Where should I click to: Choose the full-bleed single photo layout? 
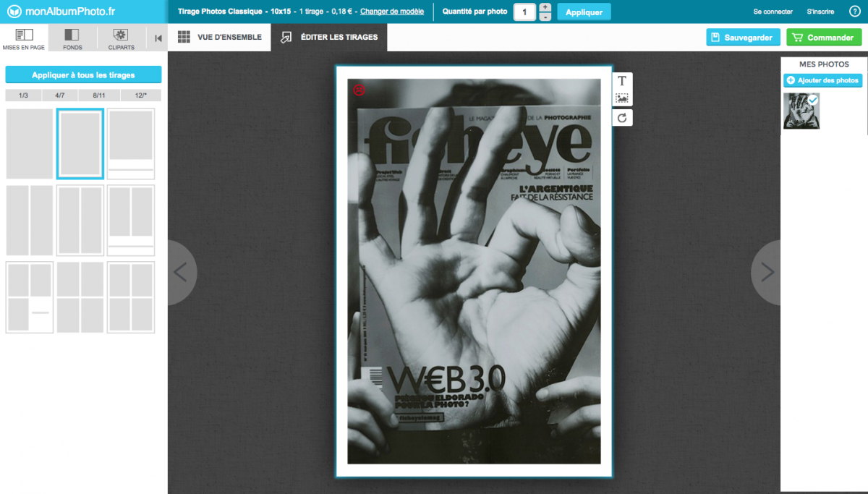coord(30,144)
